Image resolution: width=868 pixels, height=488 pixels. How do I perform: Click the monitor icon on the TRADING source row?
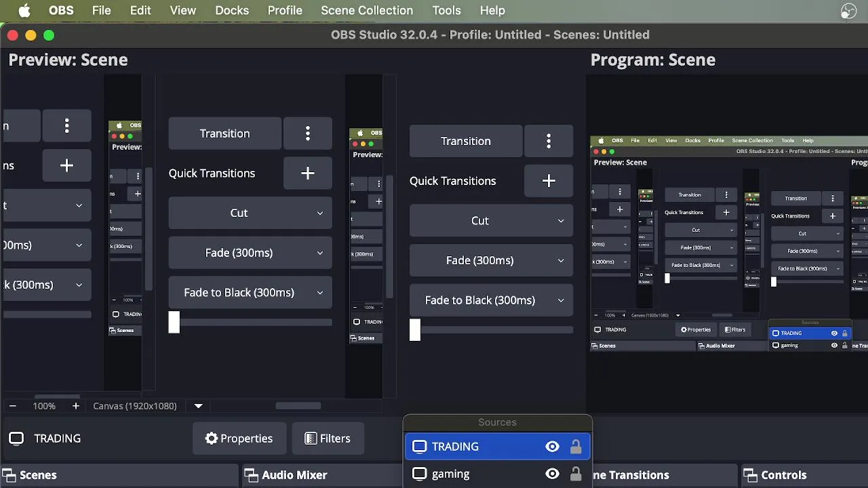pyautogui.click(x=420, y=447)
